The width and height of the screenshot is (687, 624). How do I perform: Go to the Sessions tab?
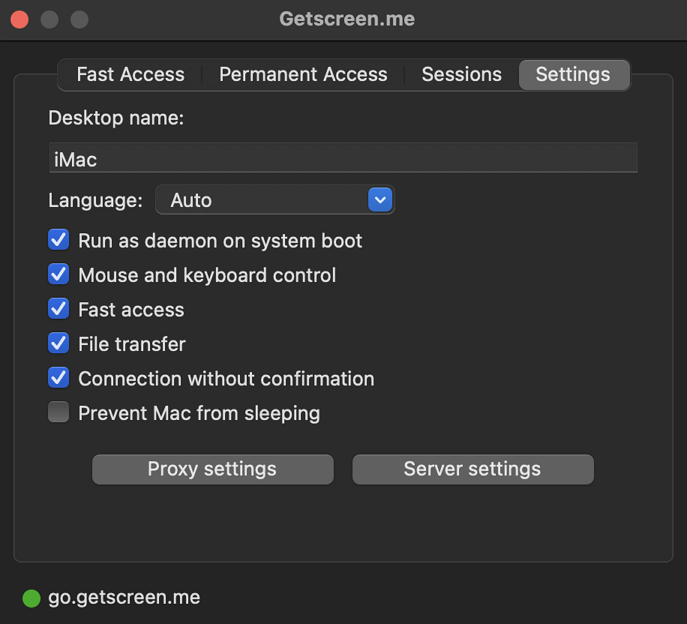point(461,75)
